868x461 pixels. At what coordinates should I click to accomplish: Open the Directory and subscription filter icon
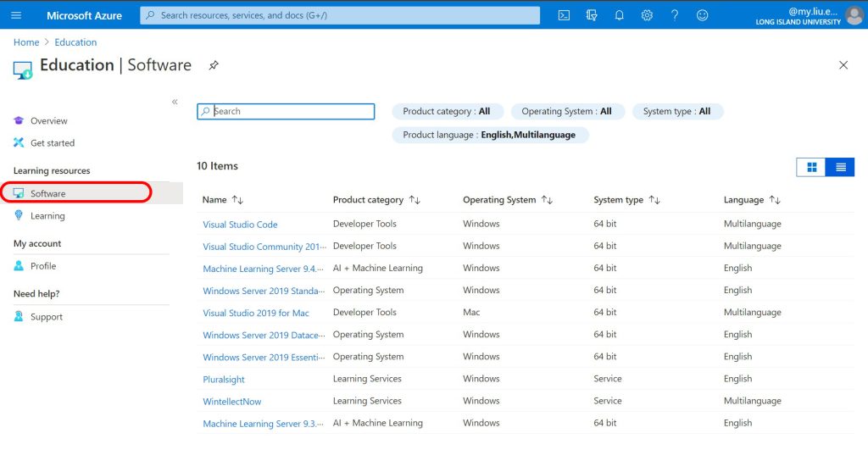(x=591, y=15)
